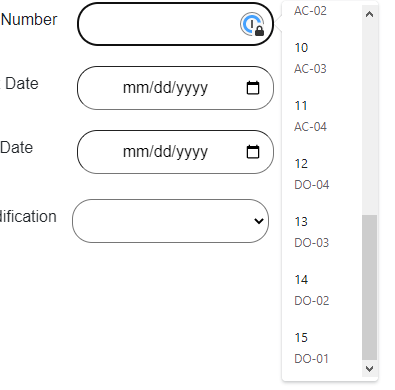Choose suggestion 14 DO-02
The image size is (395, 390).
pos(322,290)
